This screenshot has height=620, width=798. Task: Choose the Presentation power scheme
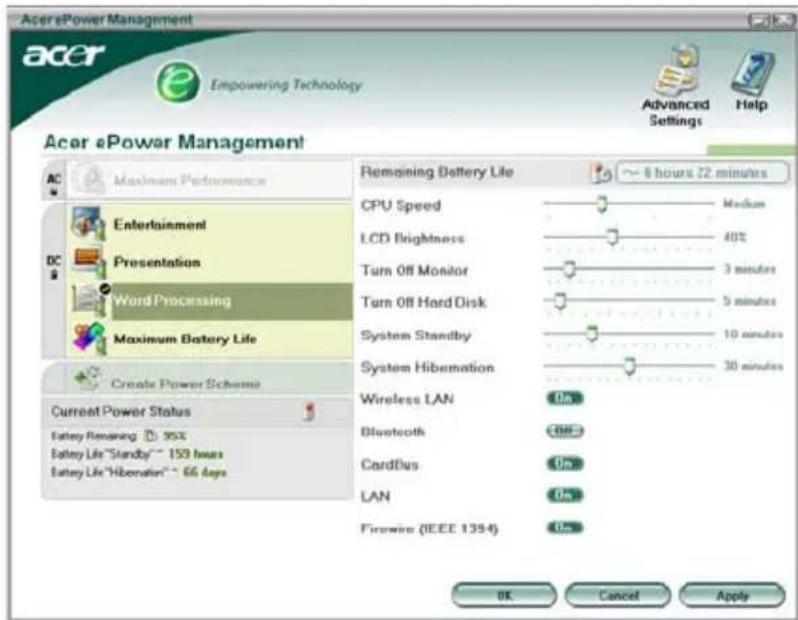coord(209,262)
